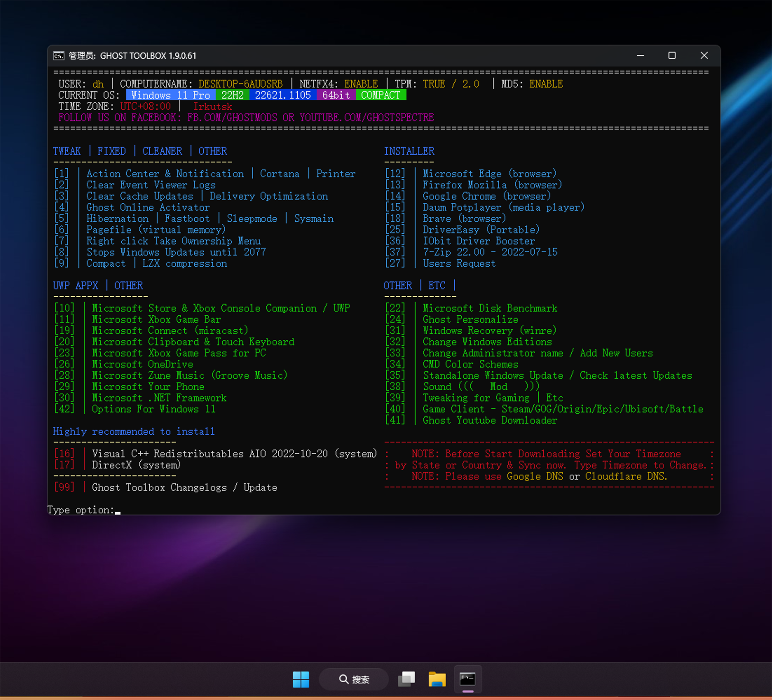This screenshot has height=700, width=772.
Task: Click the green COMPACT status badge
Action: [380, 95]
